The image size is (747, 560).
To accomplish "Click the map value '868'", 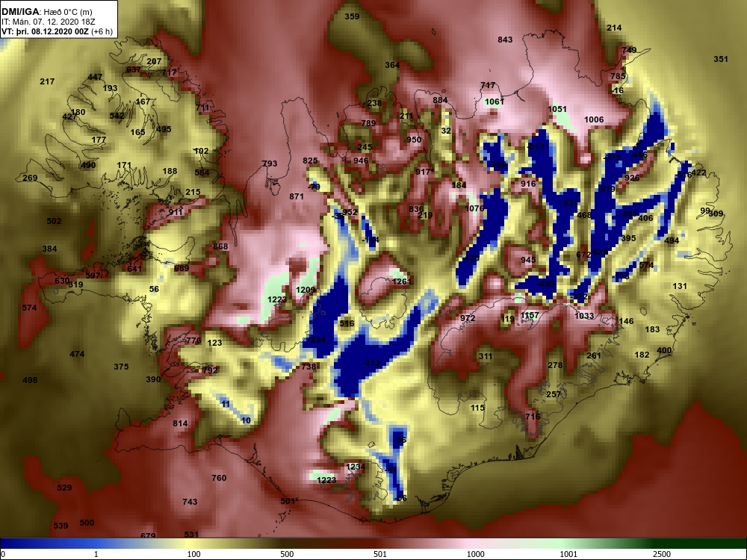I will tap(220, 246).
